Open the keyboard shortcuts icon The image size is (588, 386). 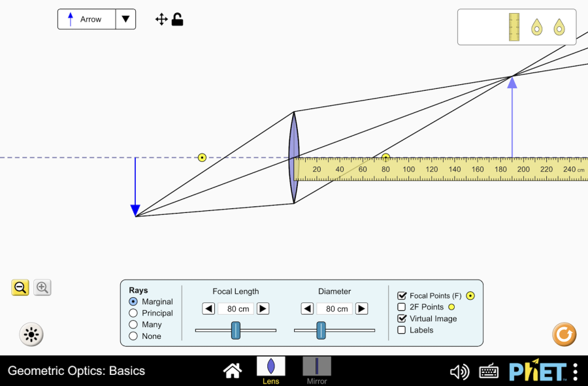click(x=489, y=372)
